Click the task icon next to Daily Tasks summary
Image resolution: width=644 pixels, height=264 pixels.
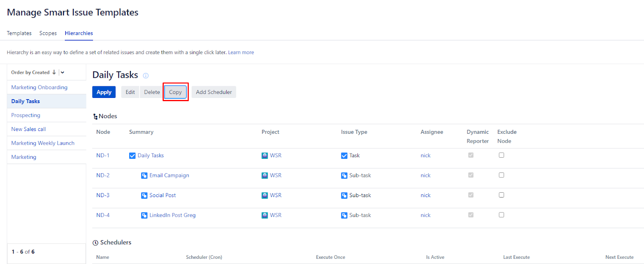tap(132, 156)
